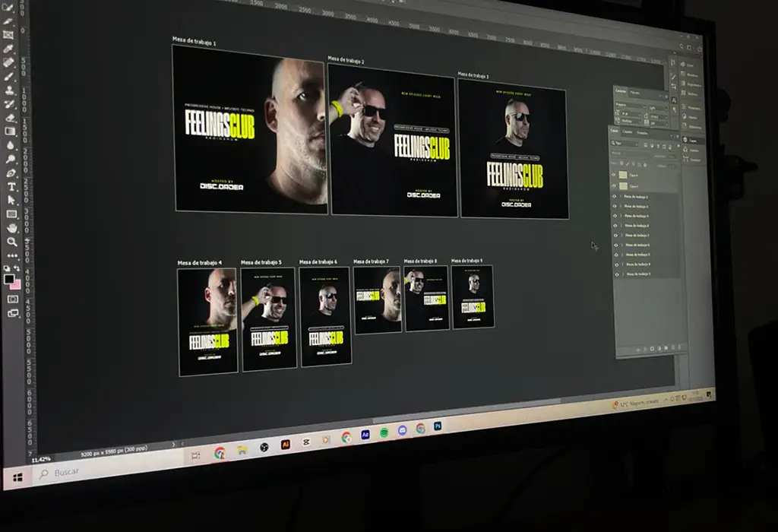Viewport: 778px width, 532px height.
Task: Launch Spotify from the taskbar
Action: [x=384, y=433]
